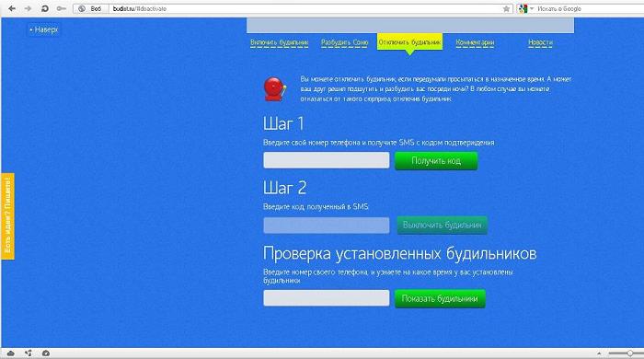Click the Opera Link cloud icon in status bar
The image size is (644, 359).
tap(11, 353)
